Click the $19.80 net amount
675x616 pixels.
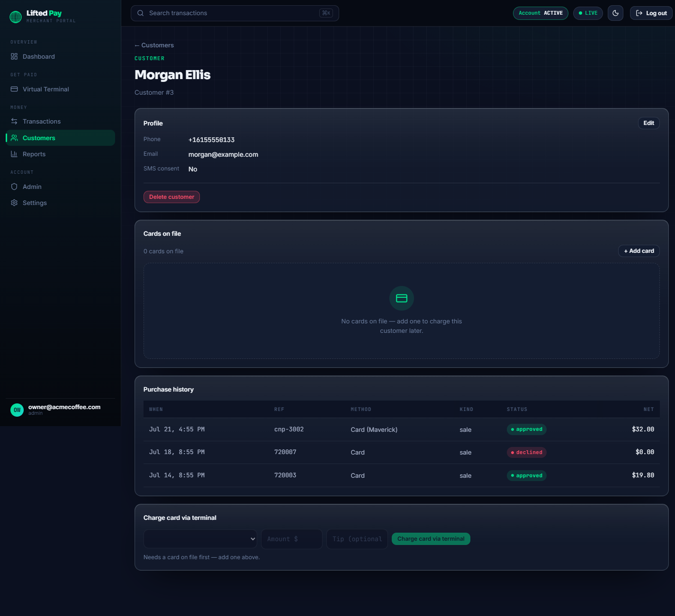click(643, 475)
